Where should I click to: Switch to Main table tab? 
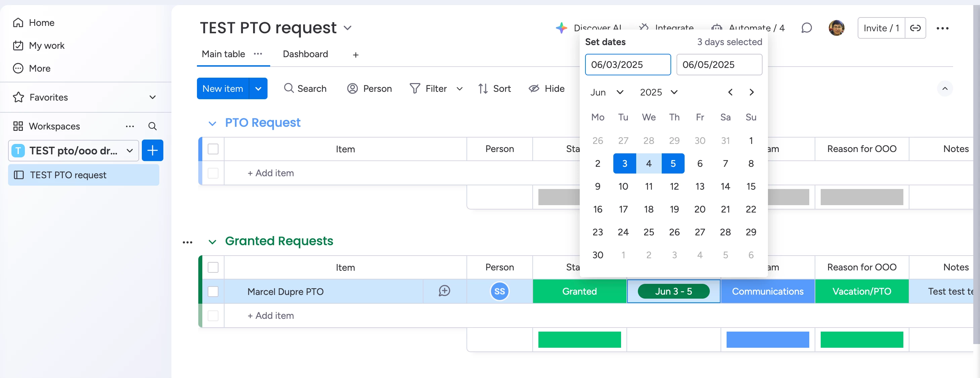point(223,54)
